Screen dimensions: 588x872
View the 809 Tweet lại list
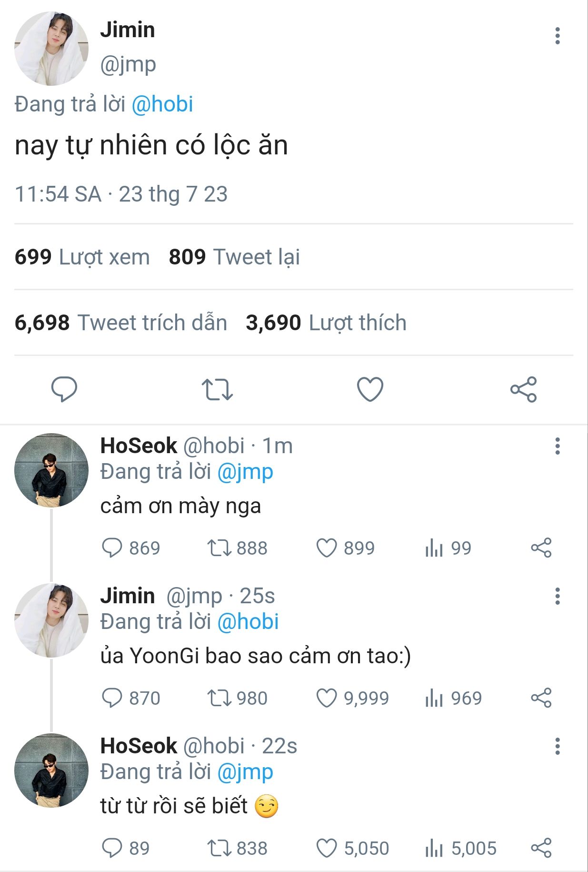coord(234,257)
